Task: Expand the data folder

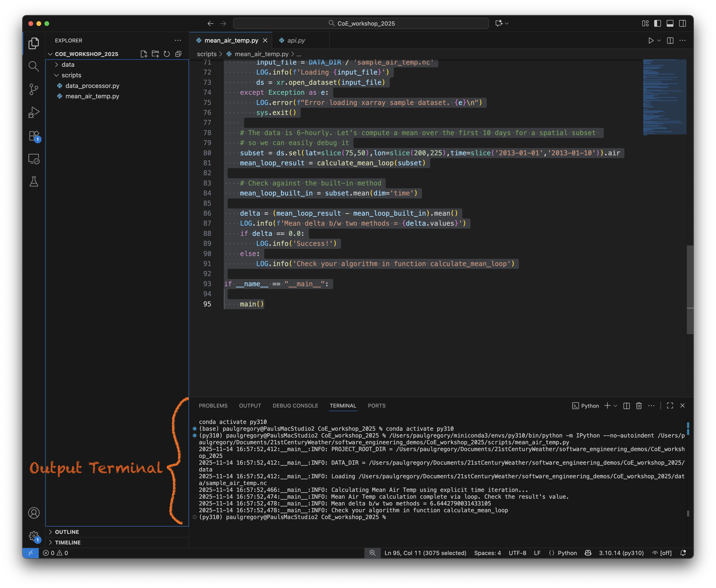Action: click(68, 65)
